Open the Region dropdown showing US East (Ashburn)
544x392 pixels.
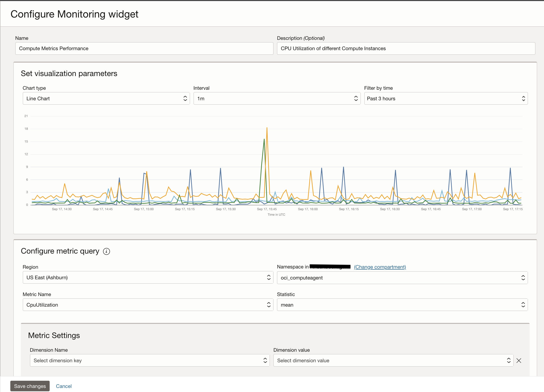(147, 277)
